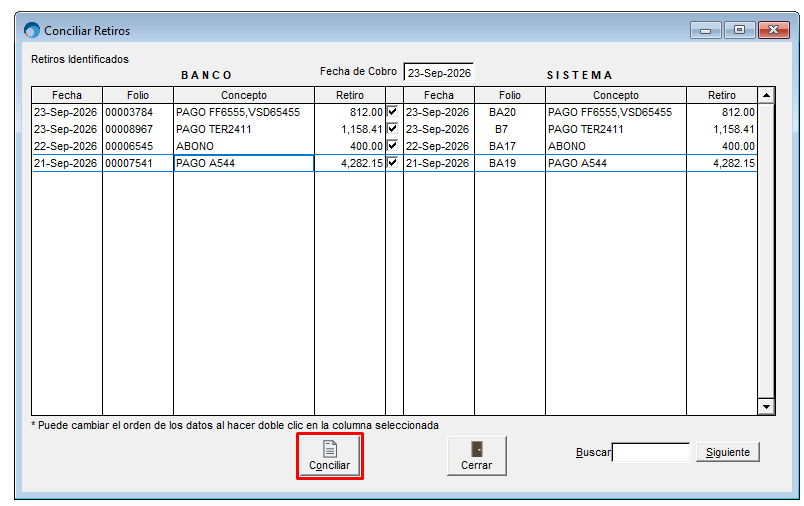Click Banco Fecha column header
Screen dimensions: 804x506
click(x=67, y=95)
